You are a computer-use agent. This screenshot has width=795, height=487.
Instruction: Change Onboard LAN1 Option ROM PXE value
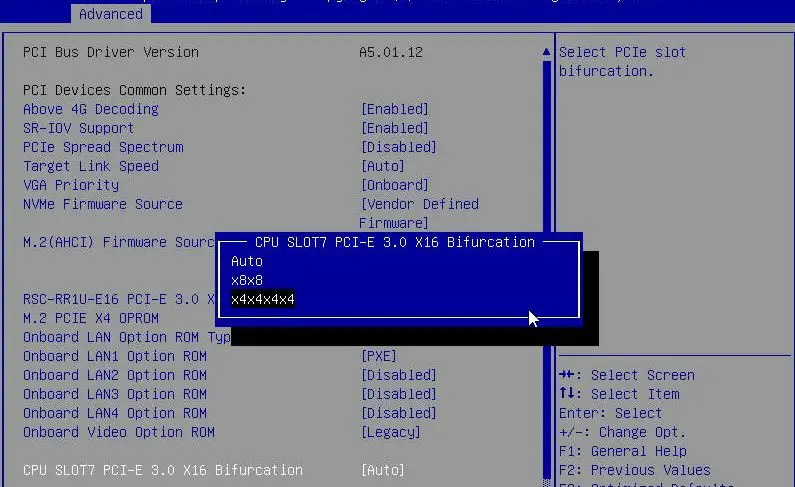pos(379,356)
